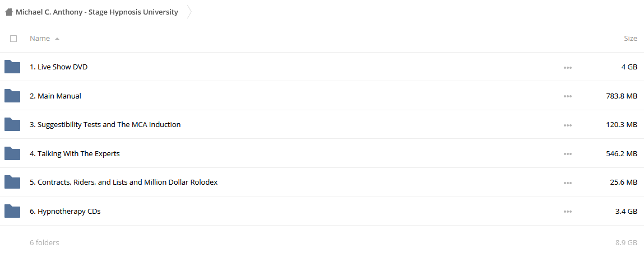Image resolution: width=644 pixels, height=253 pixels.
Task: Click the Hypnotherapy CDs folder icon
Action: (12, 212)
